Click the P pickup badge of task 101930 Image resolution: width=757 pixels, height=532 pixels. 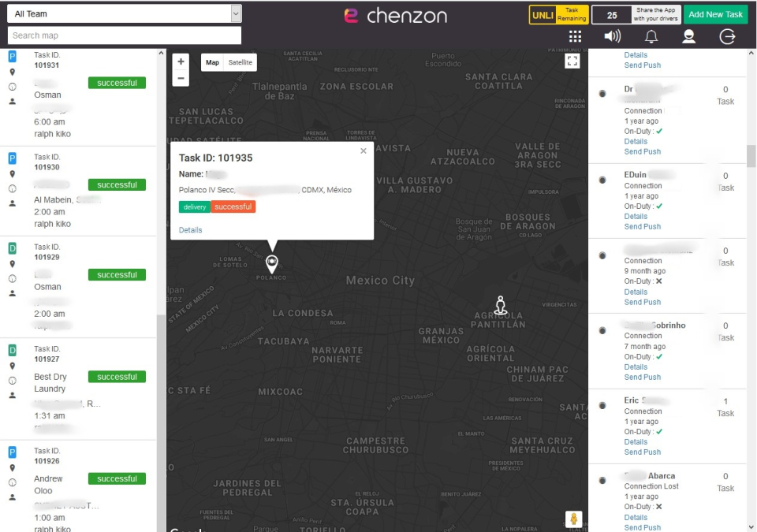coord(13,158)
